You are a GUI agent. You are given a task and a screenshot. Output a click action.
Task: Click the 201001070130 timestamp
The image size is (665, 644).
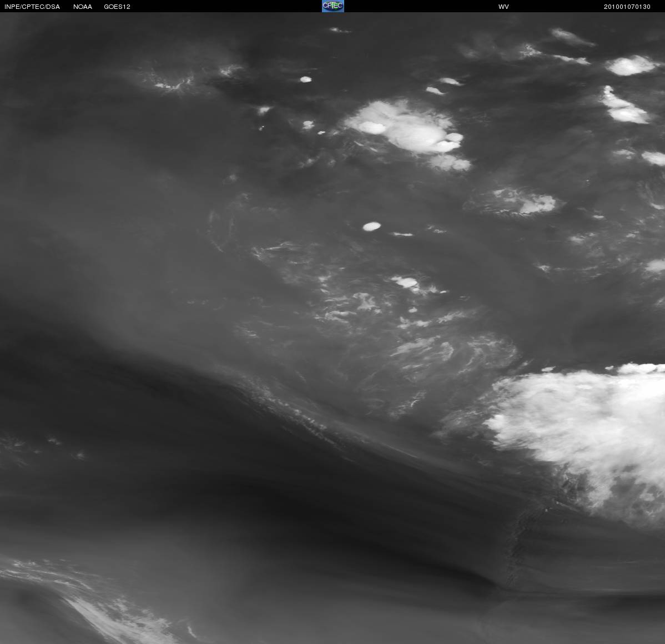tap(627, 7)
